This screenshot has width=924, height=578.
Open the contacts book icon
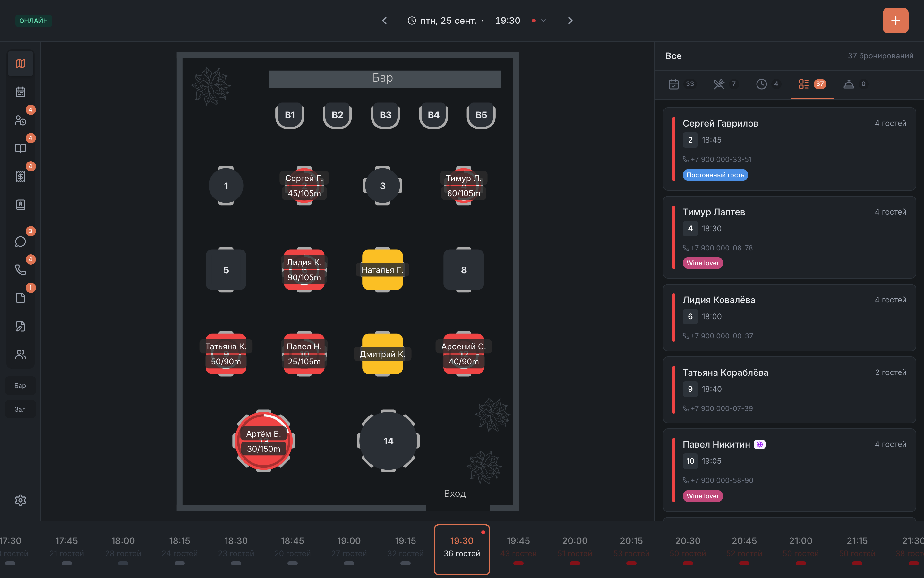pyautogui.click(x=20, y=205)
